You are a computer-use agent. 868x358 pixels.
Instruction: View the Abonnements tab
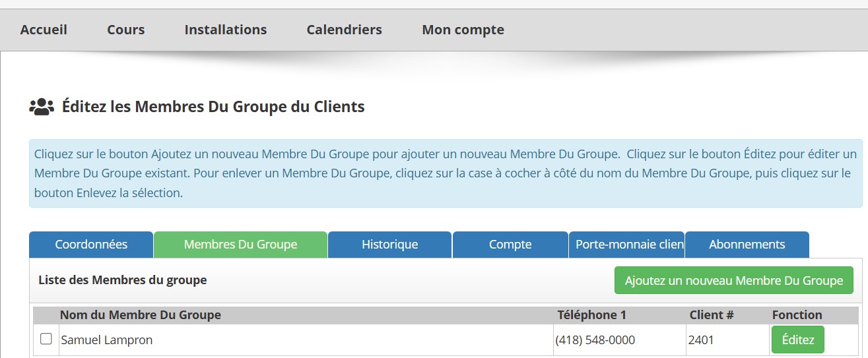tap(747, 245)
